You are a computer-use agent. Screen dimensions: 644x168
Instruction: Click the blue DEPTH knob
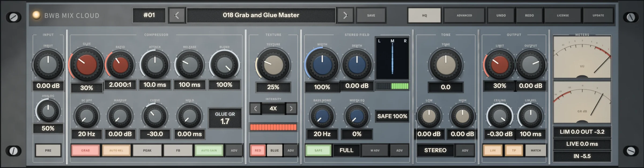[x=357, y=65]
